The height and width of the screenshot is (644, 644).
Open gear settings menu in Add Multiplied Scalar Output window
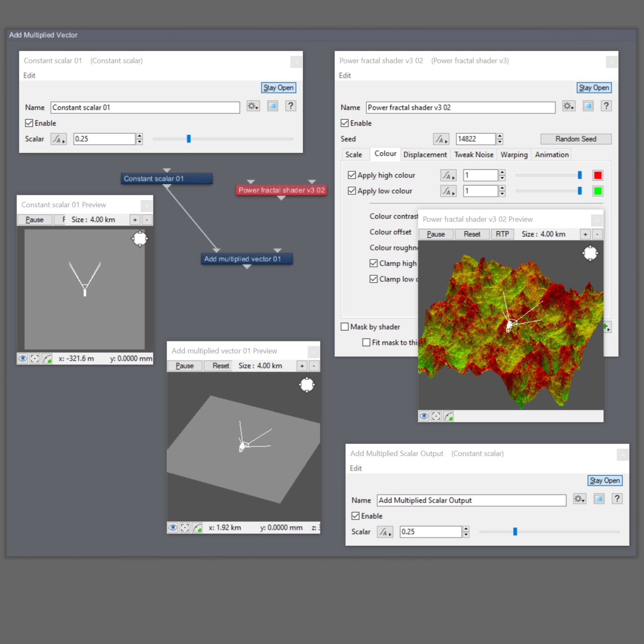coord(580,499)
